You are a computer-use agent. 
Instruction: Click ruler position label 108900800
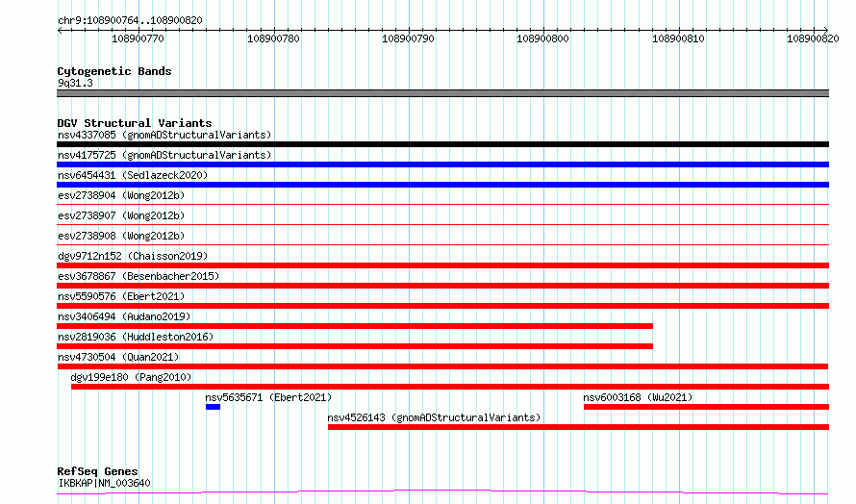542,38
